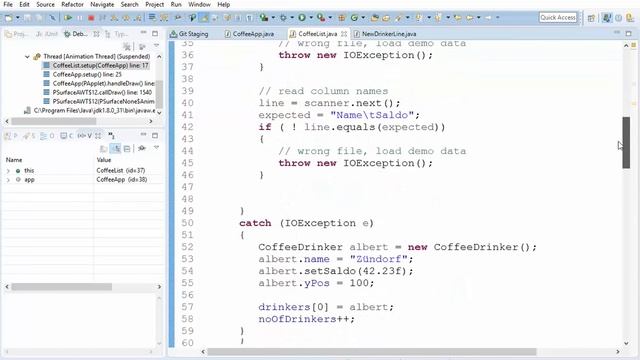The image size is (640, 360).
Task: Open the Window menu
Action: pos(199,4)
